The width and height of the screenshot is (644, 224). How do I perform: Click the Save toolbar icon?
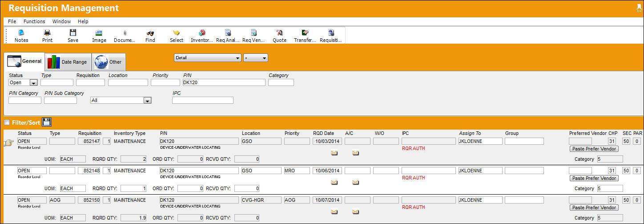point(73,33)
